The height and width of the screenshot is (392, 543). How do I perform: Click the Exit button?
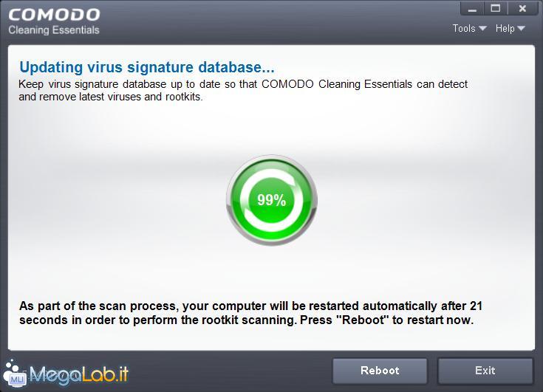[485, 371]
